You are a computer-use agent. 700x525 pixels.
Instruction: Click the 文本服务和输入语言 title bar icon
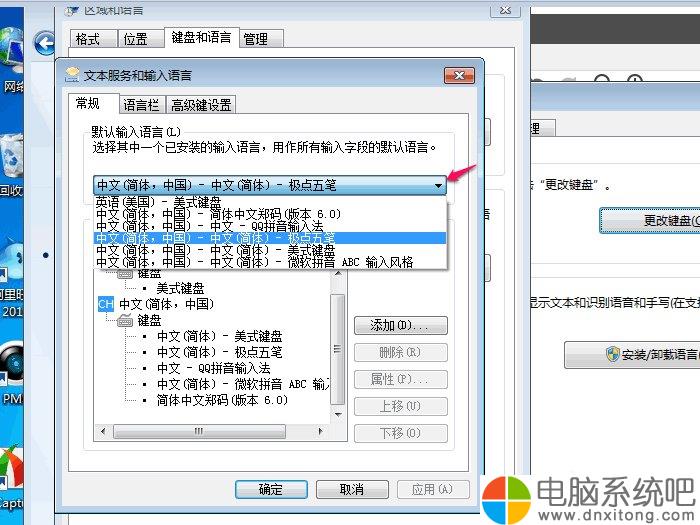(x=72, y=75)
